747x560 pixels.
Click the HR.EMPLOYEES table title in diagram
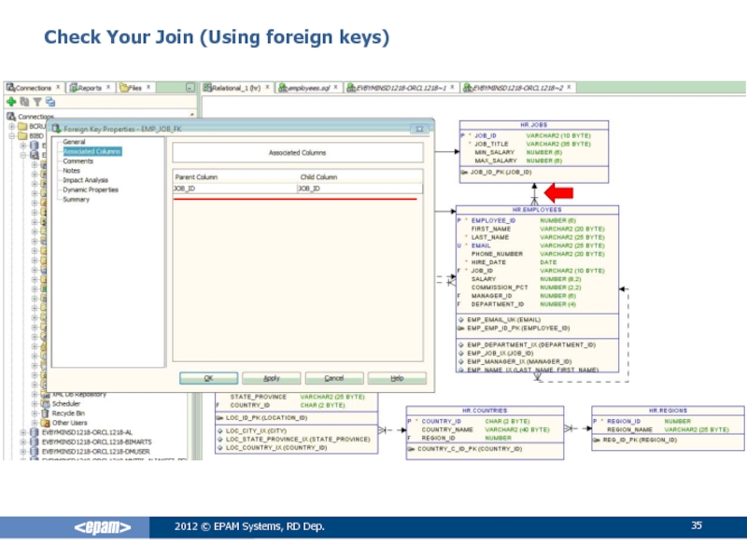coord(537,209)
